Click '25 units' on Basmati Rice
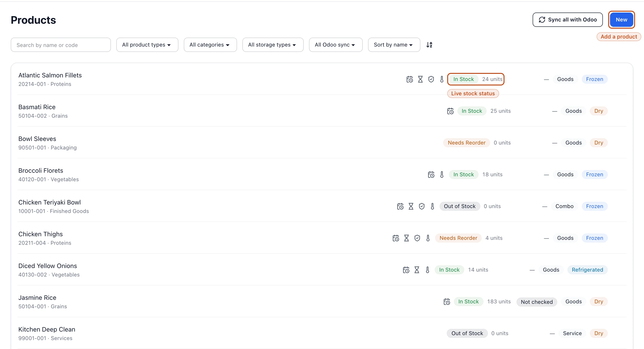This screenshot has width=644, height=349. click(x=500, y=111)
